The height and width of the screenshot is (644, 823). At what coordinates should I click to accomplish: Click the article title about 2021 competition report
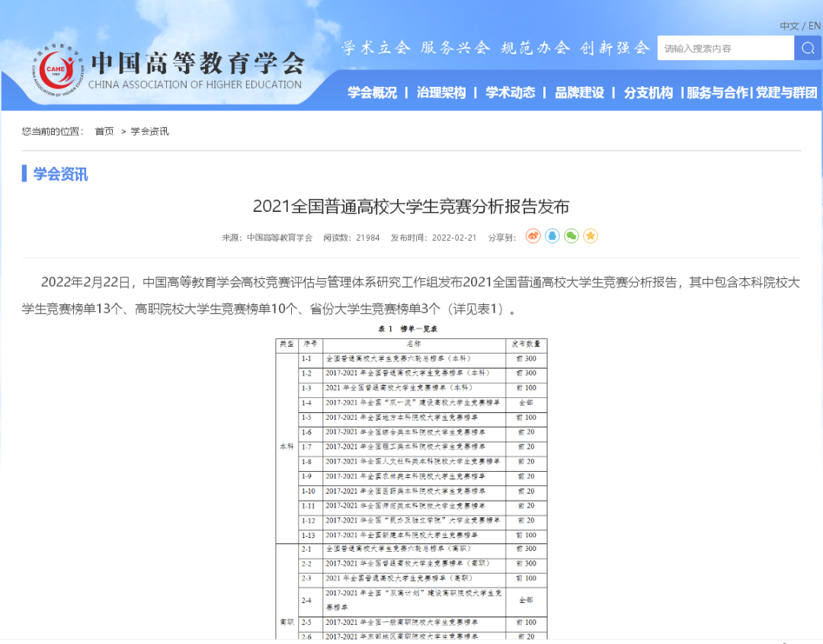[411, 206]
